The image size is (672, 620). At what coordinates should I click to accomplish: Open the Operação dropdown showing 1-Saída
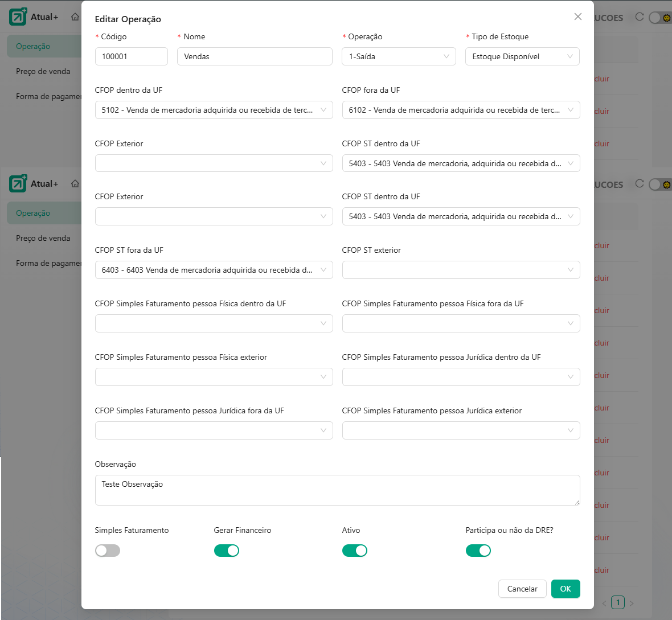tap(399, 56)
